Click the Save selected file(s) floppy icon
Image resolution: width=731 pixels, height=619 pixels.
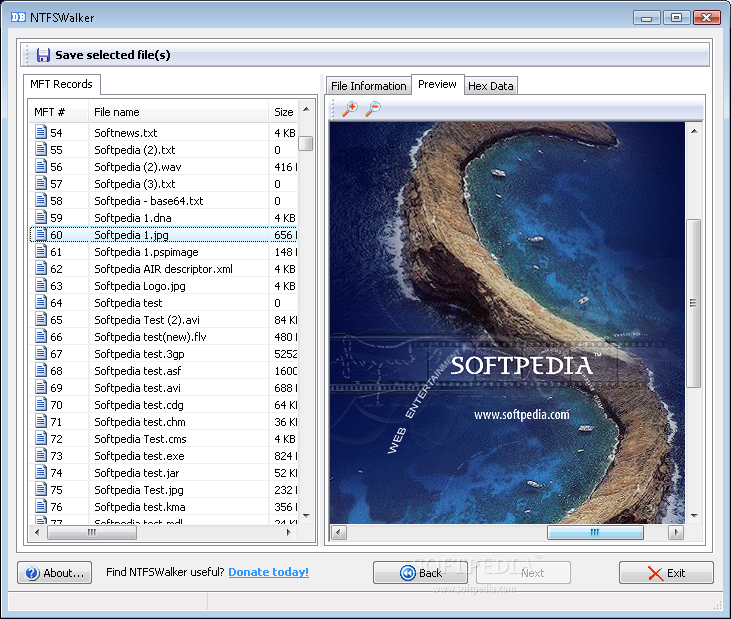pos(43,55)
